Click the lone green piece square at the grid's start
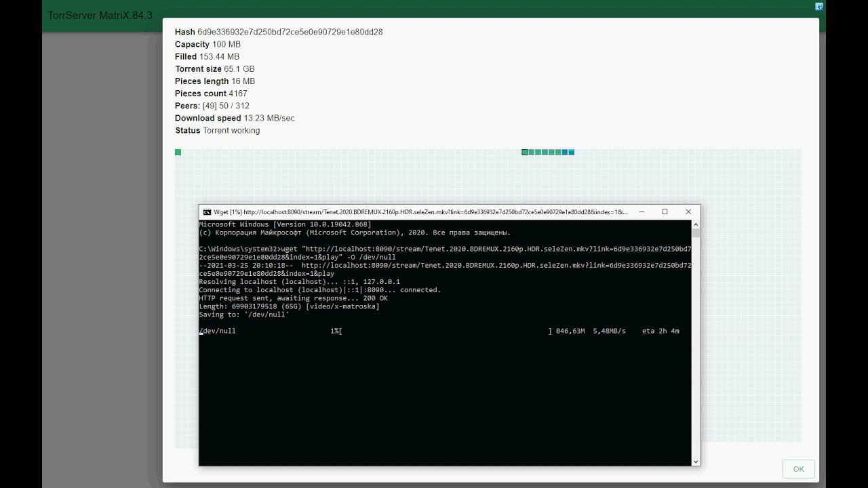Image resolution: width=868 pixels, height=488 pixels. (178, 152)
